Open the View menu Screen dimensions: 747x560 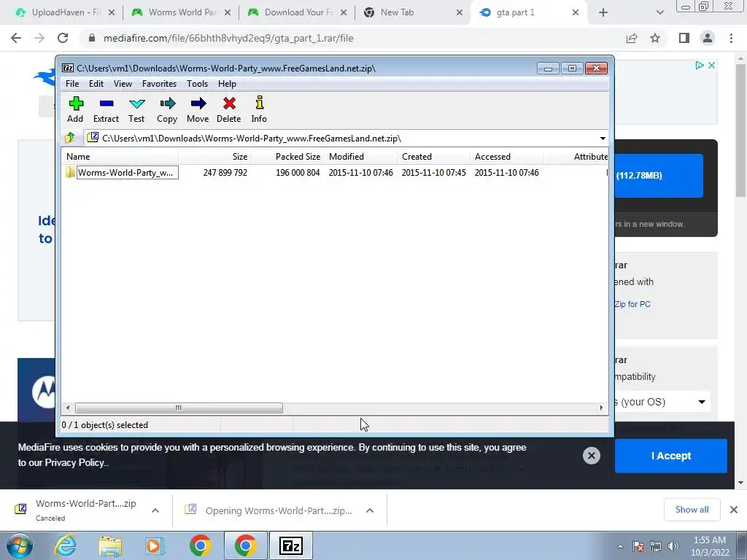(123, 84)
